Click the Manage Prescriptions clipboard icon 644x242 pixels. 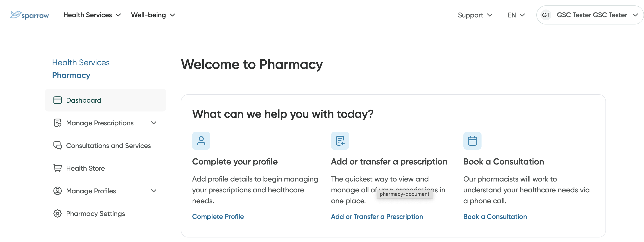point(58,123)
